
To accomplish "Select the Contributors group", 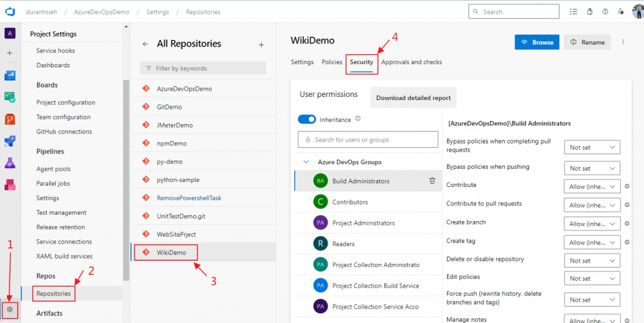I will pos(368,201).
